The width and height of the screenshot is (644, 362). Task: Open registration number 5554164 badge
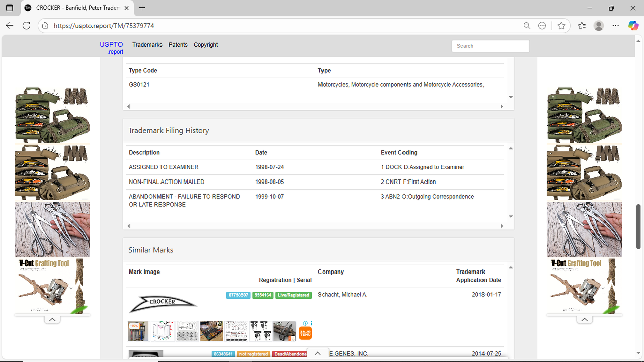[263, 295]
